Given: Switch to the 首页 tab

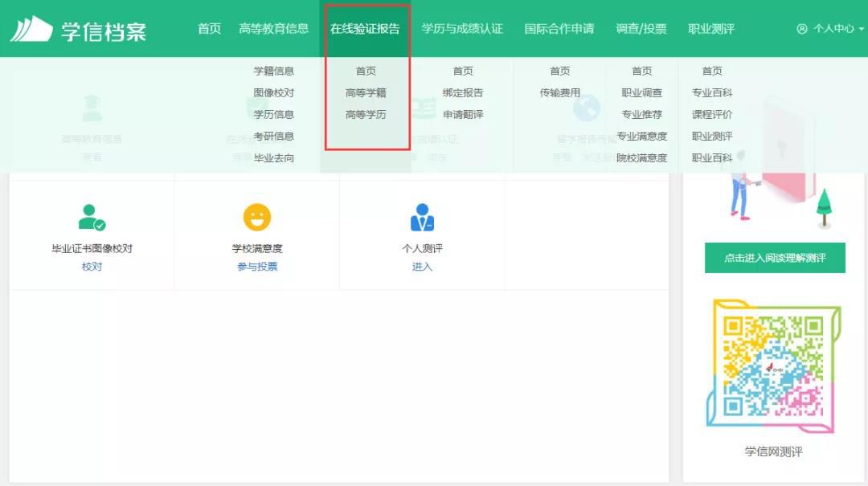Looking at the screenshot, I should (208, 28).
